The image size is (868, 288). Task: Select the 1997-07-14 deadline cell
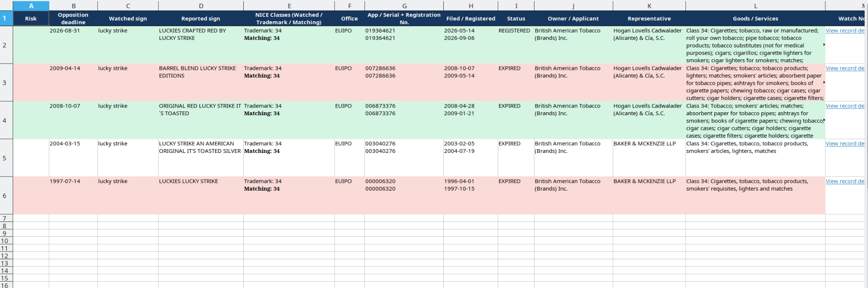click(73, 196)
